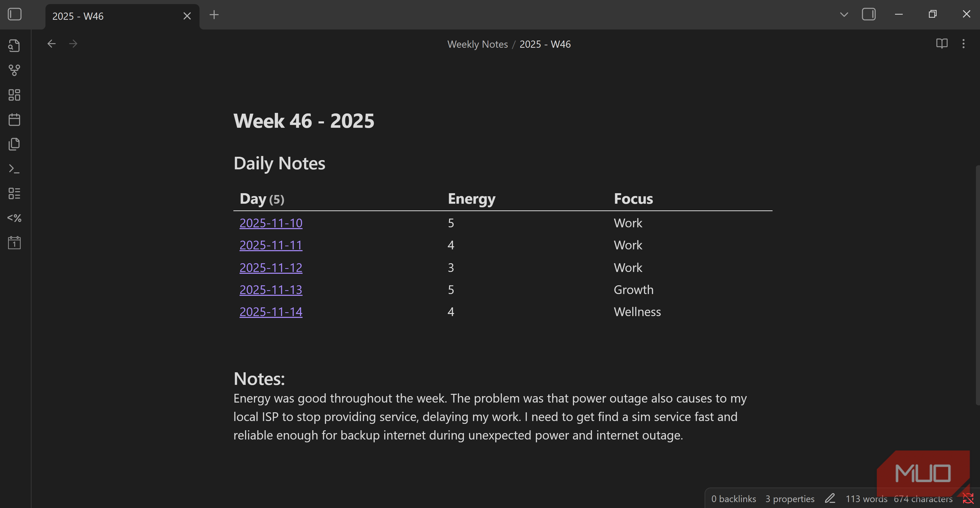Image resolution: width=980 pixels, height=508 pixels.
Task: Click the Growth focus cell
Action: [x=633, y=289]
